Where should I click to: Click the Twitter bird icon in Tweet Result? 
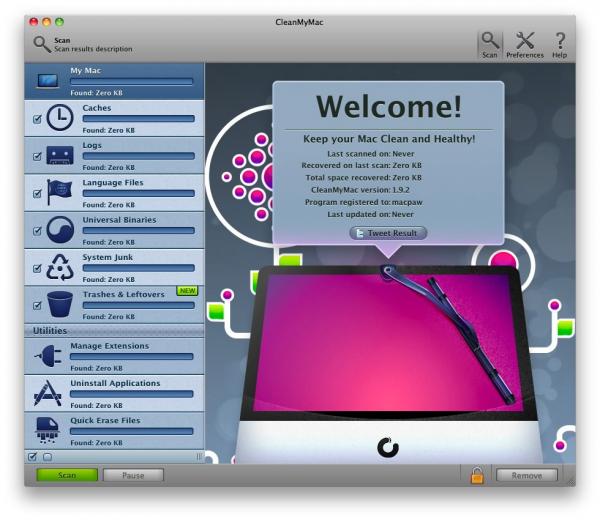coord(360,233)
